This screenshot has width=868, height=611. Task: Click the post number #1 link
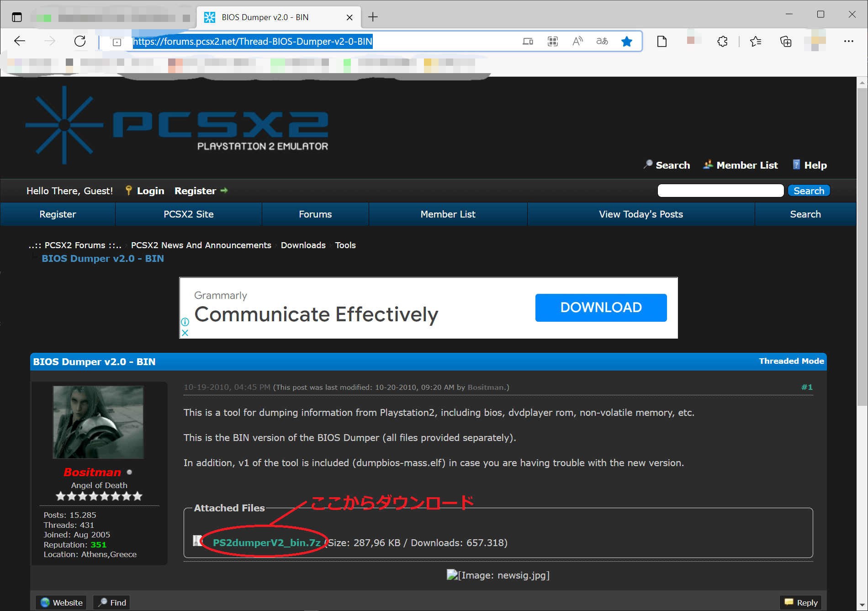point(807,387)
